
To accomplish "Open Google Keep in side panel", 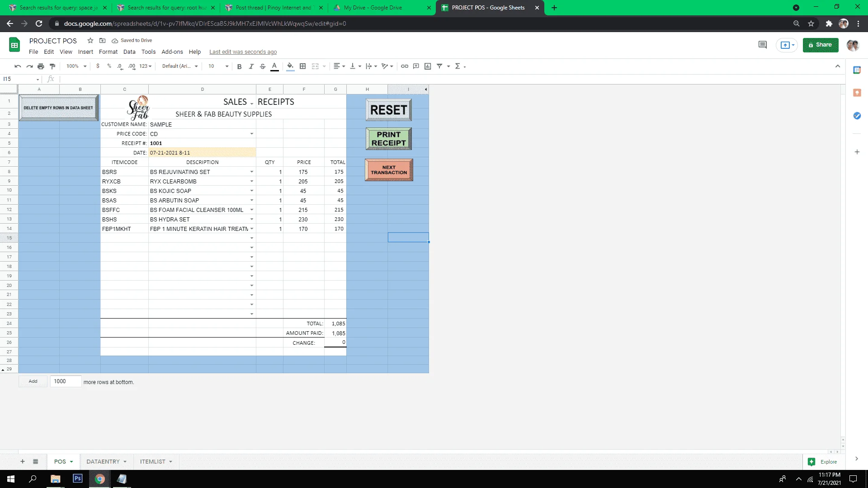I will pyautogui.click(x=857, y=93).
